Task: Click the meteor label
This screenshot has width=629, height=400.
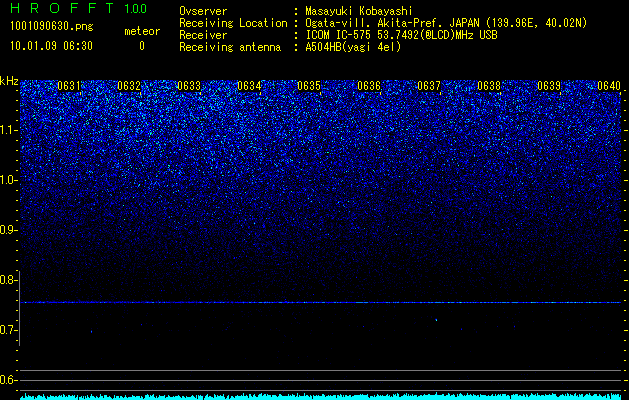Action: pos(142,31)
